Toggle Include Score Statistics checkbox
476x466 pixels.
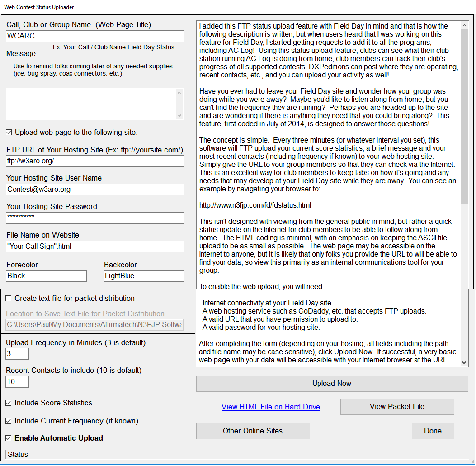point(9,403)
